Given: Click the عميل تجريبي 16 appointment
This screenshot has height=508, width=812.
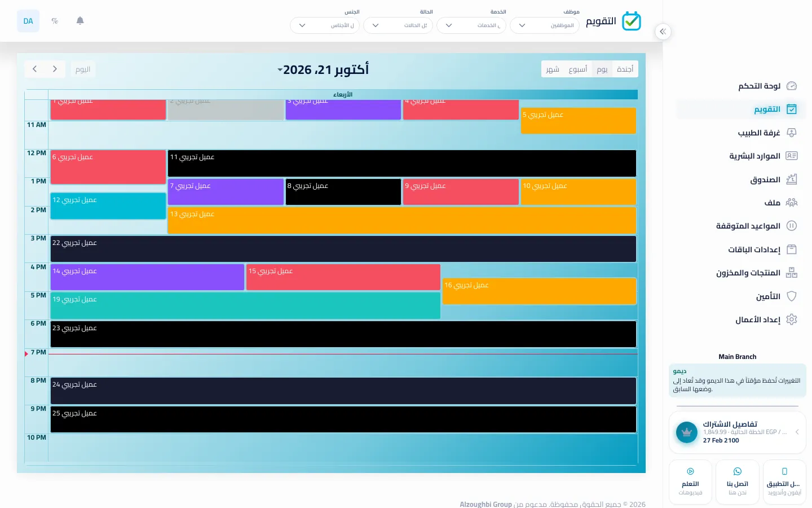Looking at the screenshot, I should 540,291.
